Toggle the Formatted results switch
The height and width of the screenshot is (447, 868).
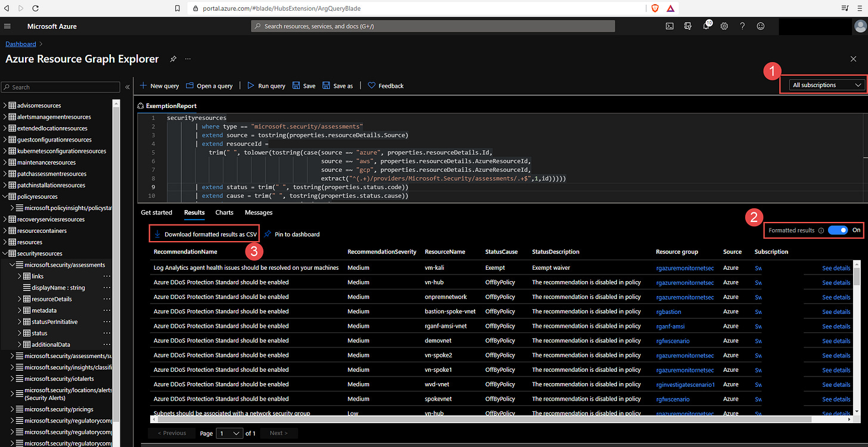click(x=838, y=230)
